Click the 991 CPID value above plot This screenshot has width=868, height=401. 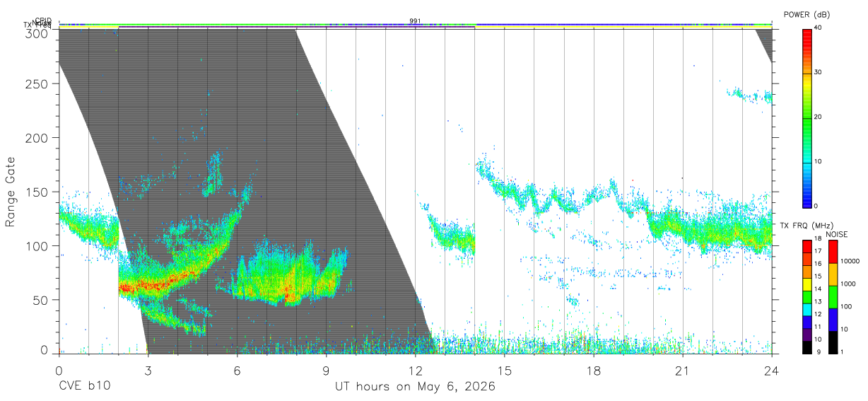click(415, 21)
